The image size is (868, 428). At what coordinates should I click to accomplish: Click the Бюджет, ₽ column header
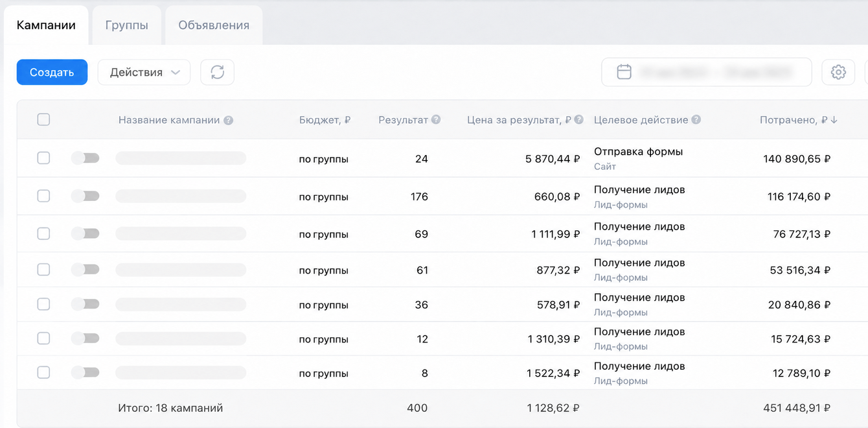[x=325, y=120]
